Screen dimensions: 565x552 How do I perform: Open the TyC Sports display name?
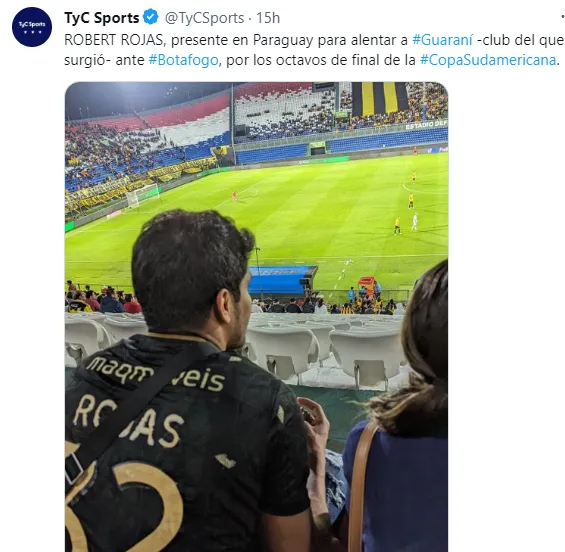[x=102, y=18]
